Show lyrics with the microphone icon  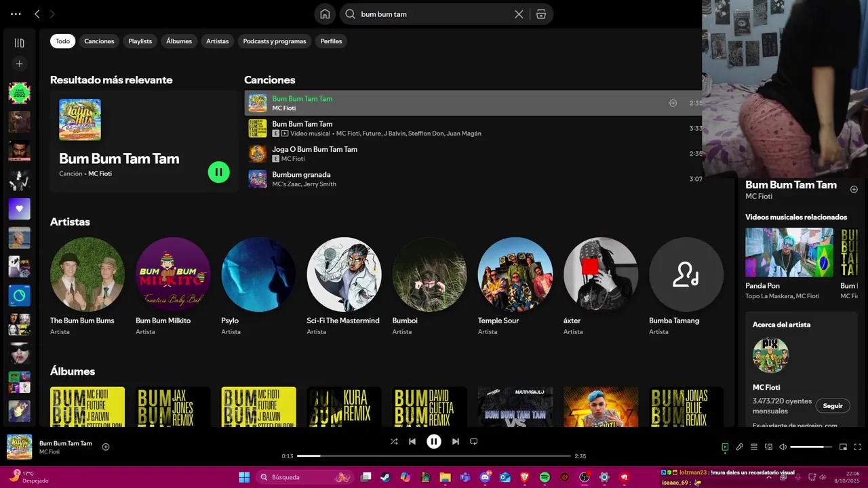pos(740,447)
